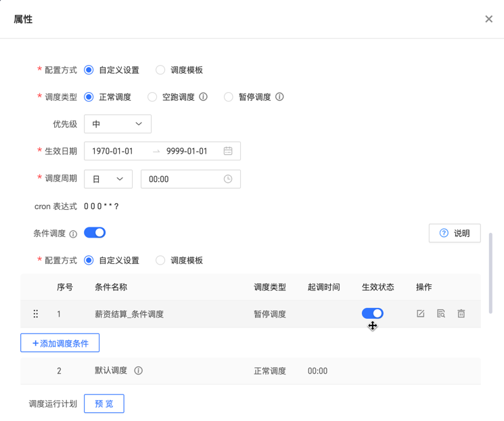Click the 默认调度 row name
Viewport: 504px width, 421px height.
coord(111,370)
